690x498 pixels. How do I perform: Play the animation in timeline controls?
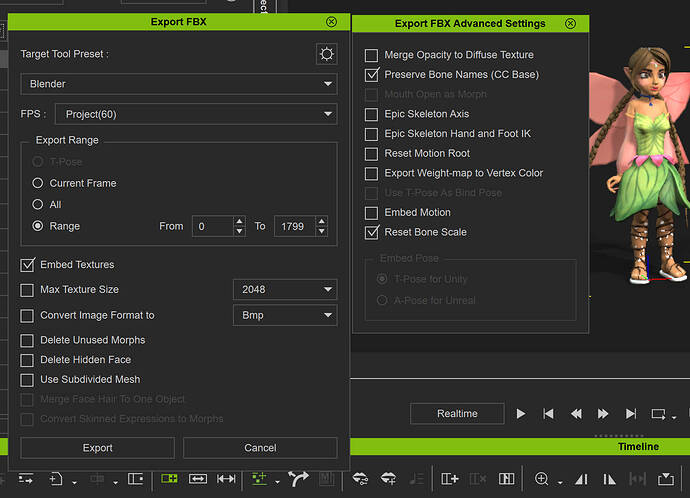521,414
